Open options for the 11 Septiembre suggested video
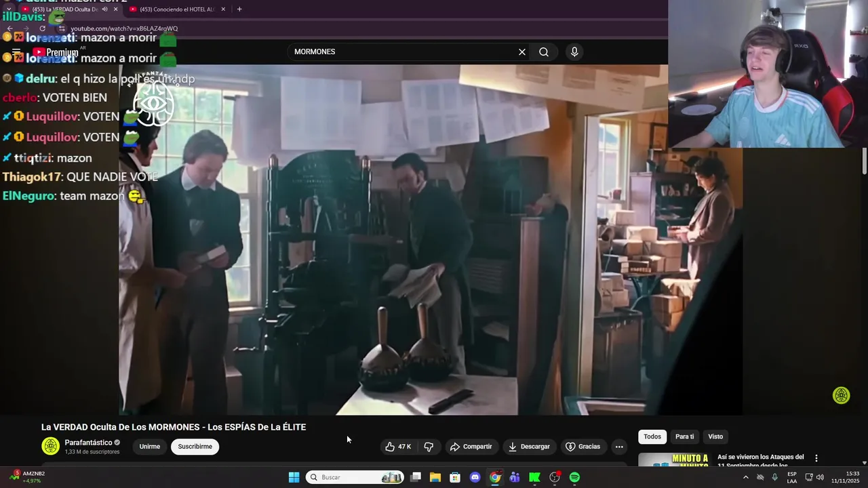This screenshot has width=868, height=488. click(x=816, y=458)
